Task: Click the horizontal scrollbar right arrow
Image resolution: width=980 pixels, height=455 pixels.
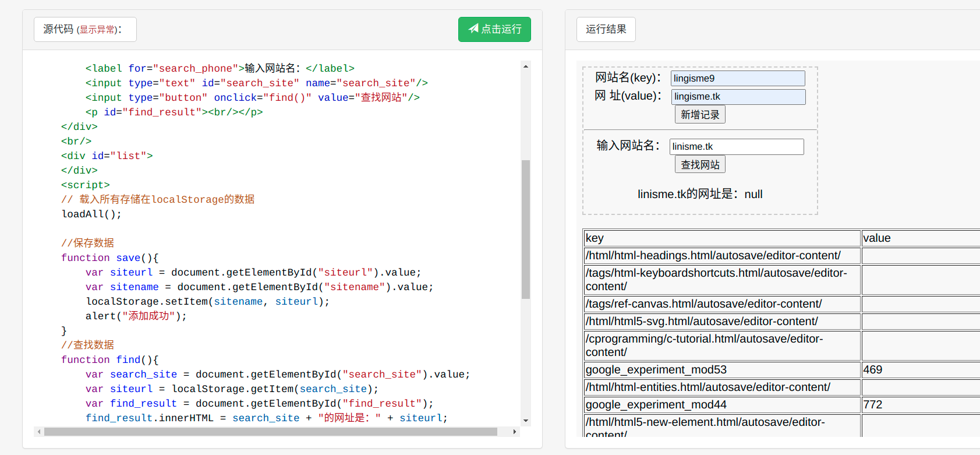Action: pyautogui.click(x=515, y=432)
